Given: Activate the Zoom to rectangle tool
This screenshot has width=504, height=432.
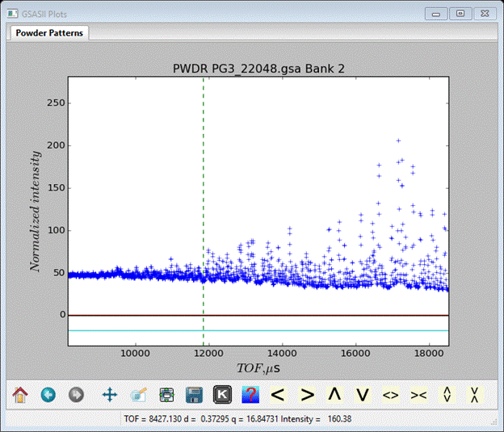Looking at the screenshot, I should (138, 395).
